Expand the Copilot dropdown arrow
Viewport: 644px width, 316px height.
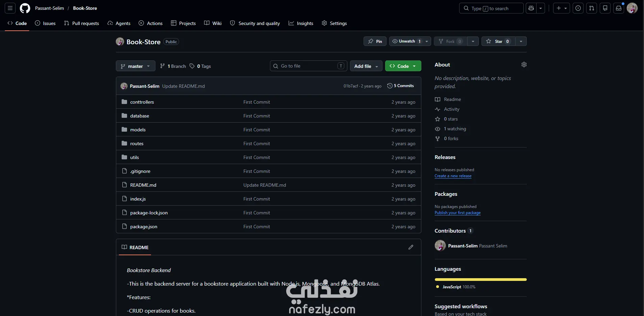pyautogui.click(x=541, y=8)
